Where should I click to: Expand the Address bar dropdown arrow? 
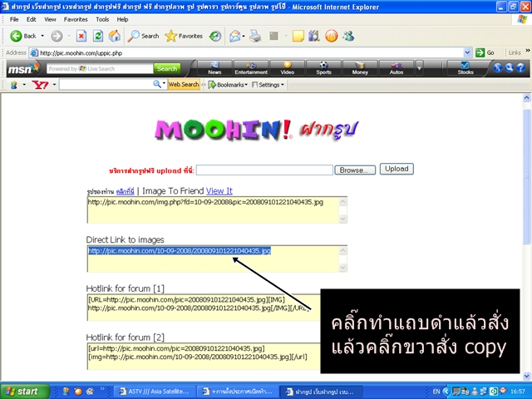467,52
